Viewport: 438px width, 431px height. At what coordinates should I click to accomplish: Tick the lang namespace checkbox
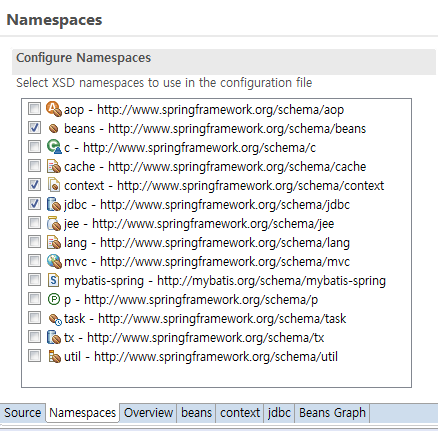point(34,242)
